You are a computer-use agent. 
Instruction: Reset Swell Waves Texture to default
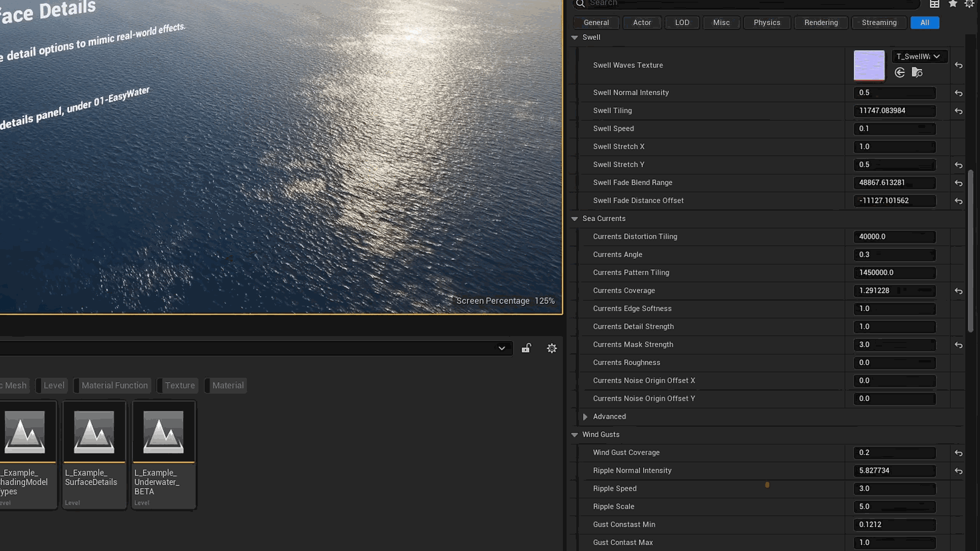coord(959,66)
